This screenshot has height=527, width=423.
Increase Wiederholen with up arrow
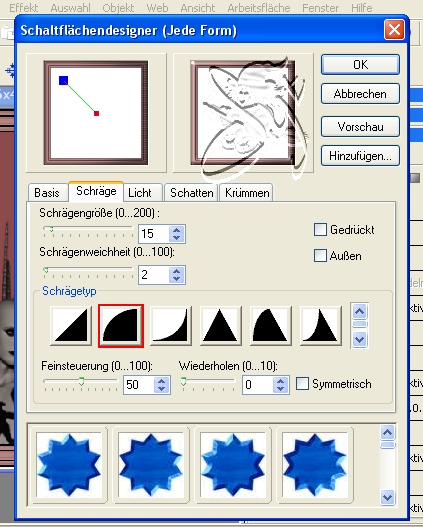(281, 381)
